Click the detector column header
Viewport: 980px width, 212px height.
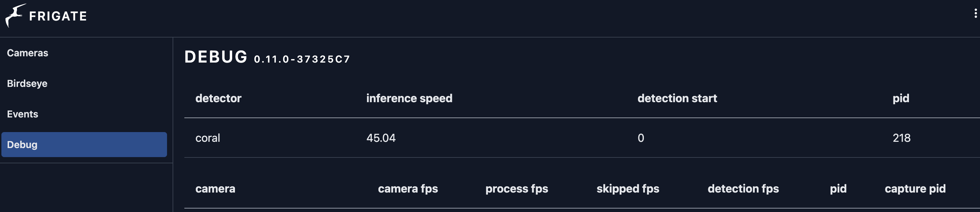click(218, 98)
